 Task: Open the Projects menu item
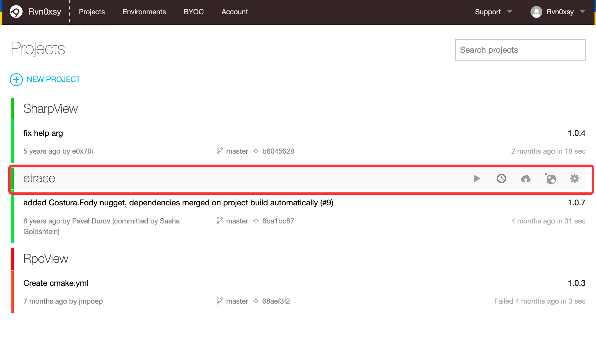92,12
